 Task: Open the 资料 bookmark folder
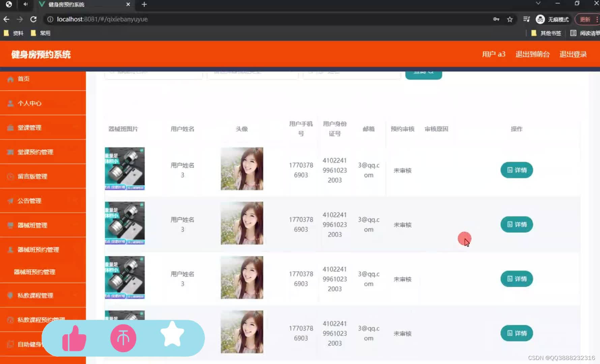point(13,33)
